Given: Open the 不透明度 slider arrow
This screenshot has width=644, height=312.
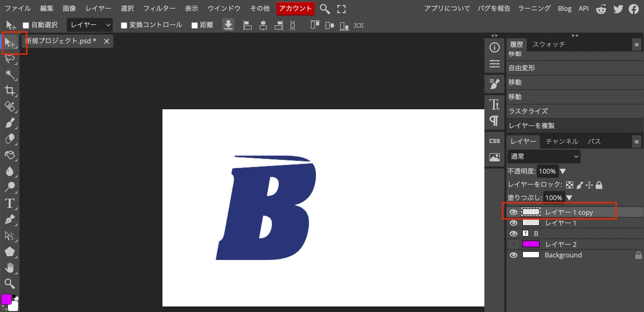Looking at the screenshot, I should coord(562,172).
